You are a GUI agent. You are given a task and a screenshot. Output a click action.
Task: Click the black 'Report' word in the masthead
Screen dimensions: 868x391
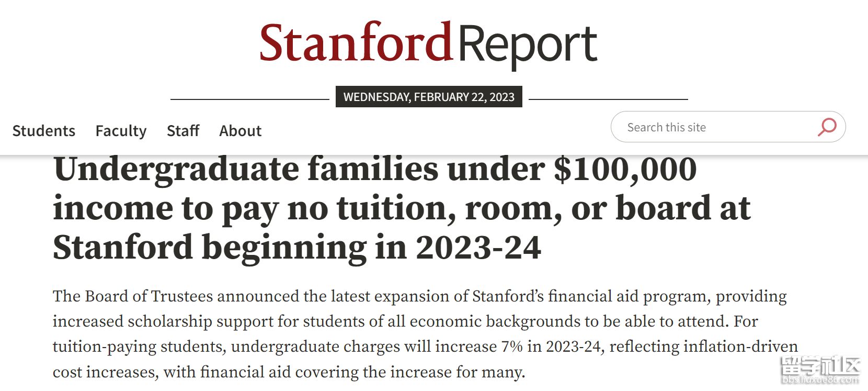click(x=528, y=46)
